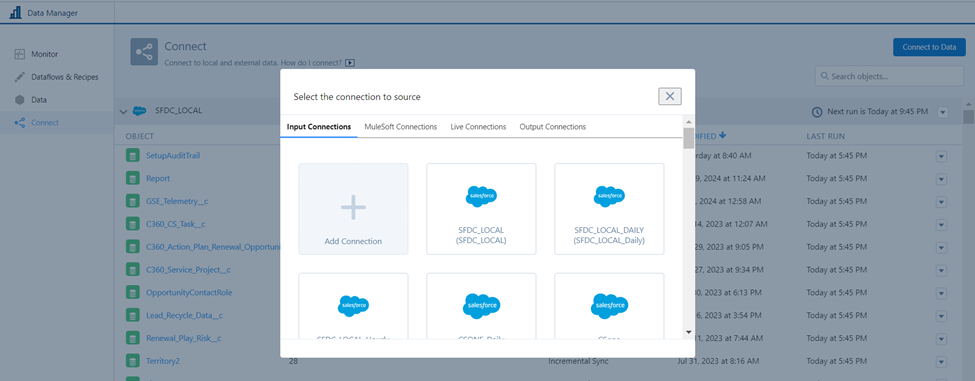Open the GSE_Telemetry__c object link
Viewport: 975px width, 381px height.
[178, 201]
